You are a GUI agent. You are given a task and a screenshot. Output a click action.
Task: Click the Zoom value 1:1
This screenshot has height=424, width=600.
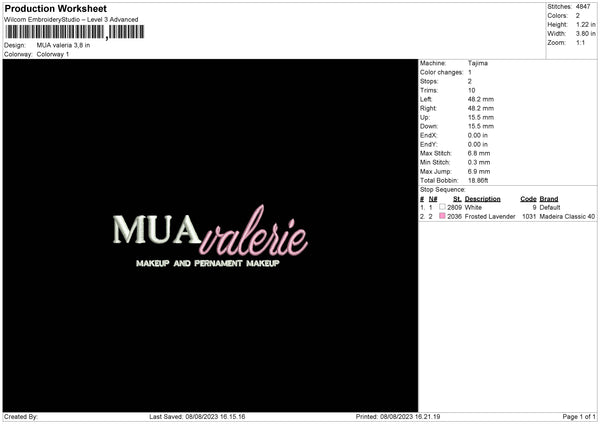click(580, 42)
